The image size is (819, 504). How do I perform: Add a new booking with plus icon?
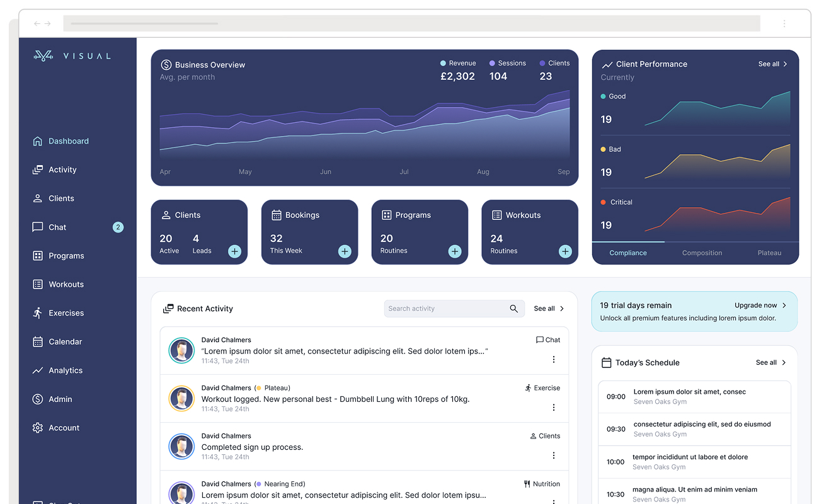[345, 251]
